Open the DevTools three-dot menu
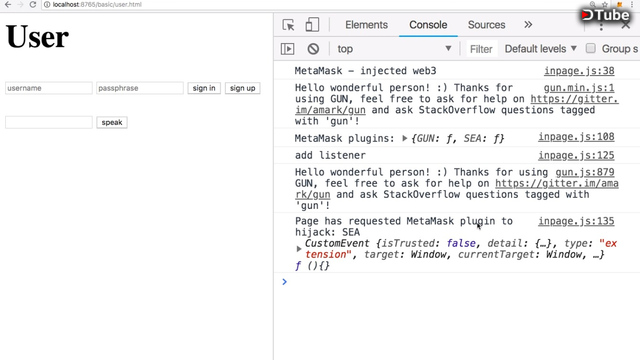 pyautogui.click(x=601, y=26)
